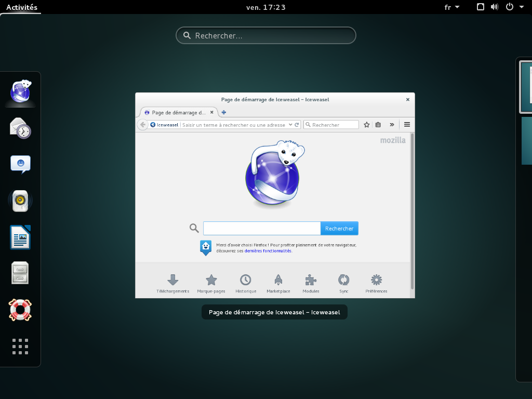Switch to the first workspace thumbnail
The width and height of the screenshot is (532, 399).
coord(526,87)
